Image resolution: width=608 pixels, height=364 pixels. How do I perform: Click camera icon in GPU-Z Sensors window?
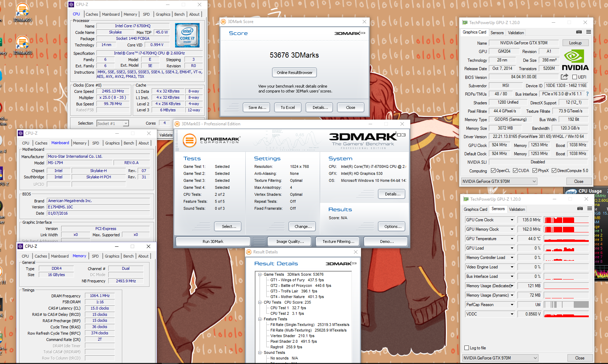point(580,208)
